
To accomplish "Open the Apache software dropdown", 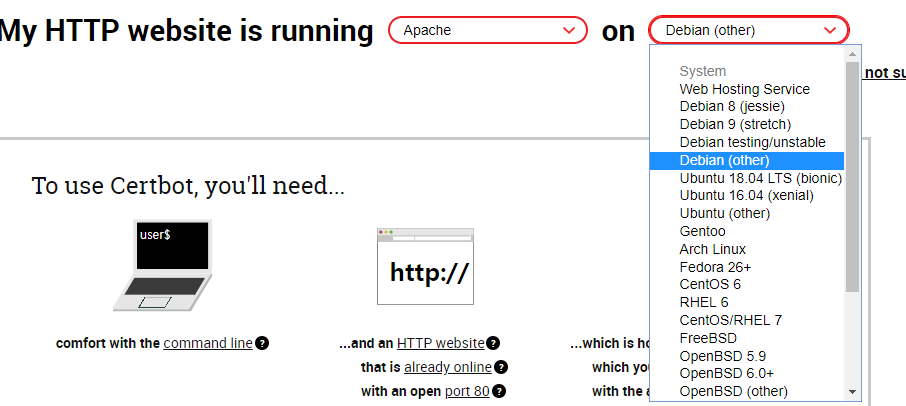I will (x=488, y=30).
